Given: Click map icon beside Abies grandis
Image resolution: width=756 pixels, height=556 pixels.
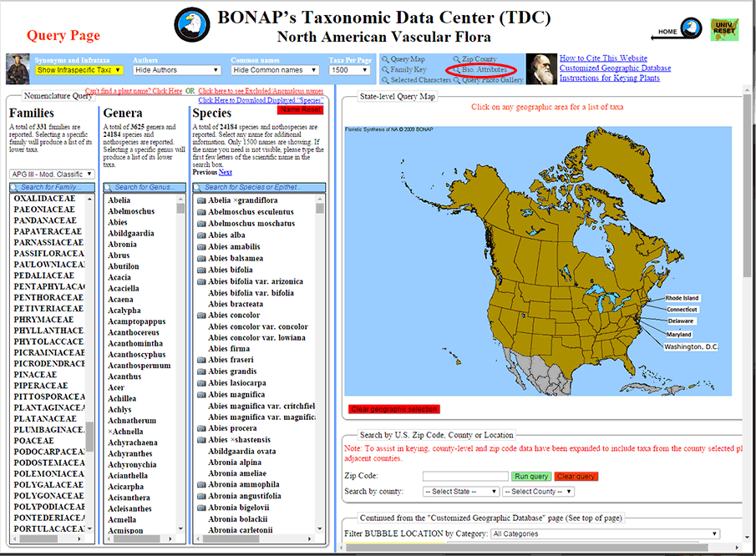Looking at the screenshot, I should pos(201,372).
